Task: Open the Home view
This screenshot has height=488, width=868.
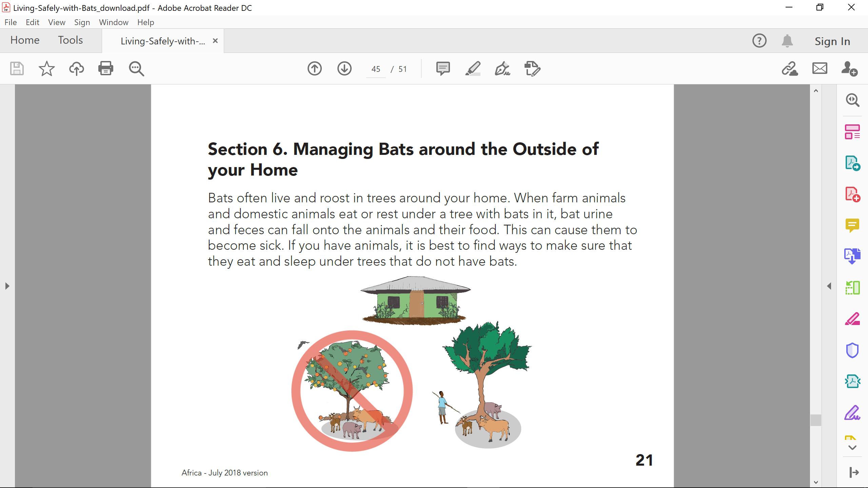Action: point(25,40)
